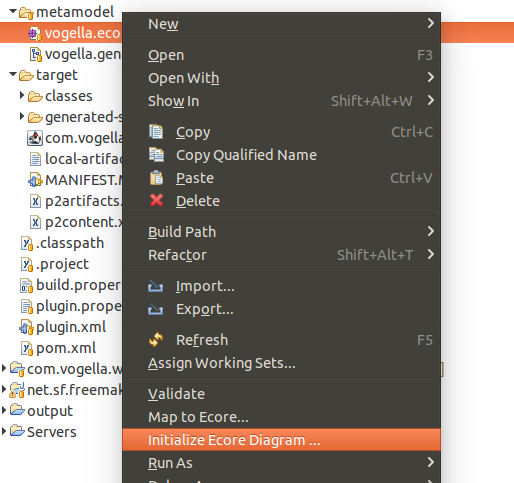Select the pom.xml file name
This screenshot has height=483, width=514.
tap(66, 348)
